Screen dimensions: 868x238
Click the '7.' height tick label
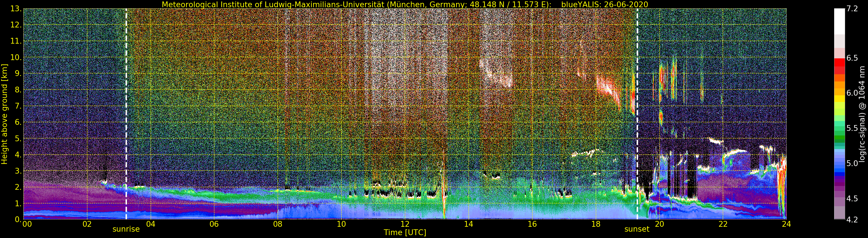(18, 106)
